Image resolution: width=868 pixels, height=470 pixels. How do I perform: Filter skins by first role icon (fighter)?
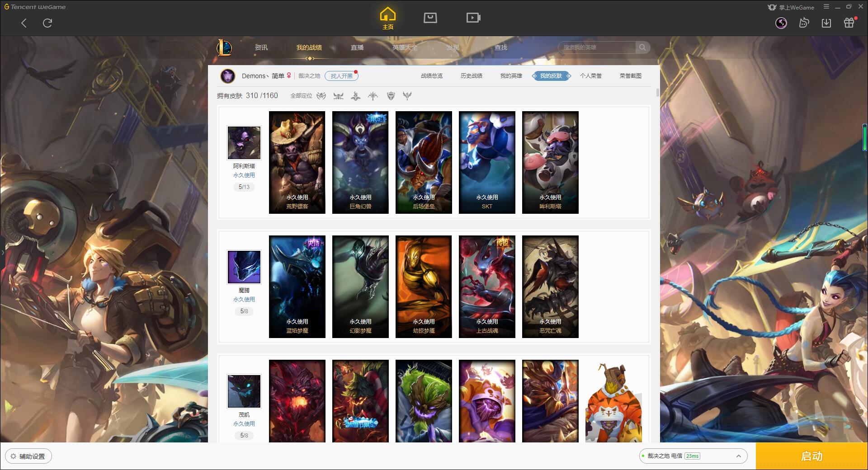pos(321,96)
